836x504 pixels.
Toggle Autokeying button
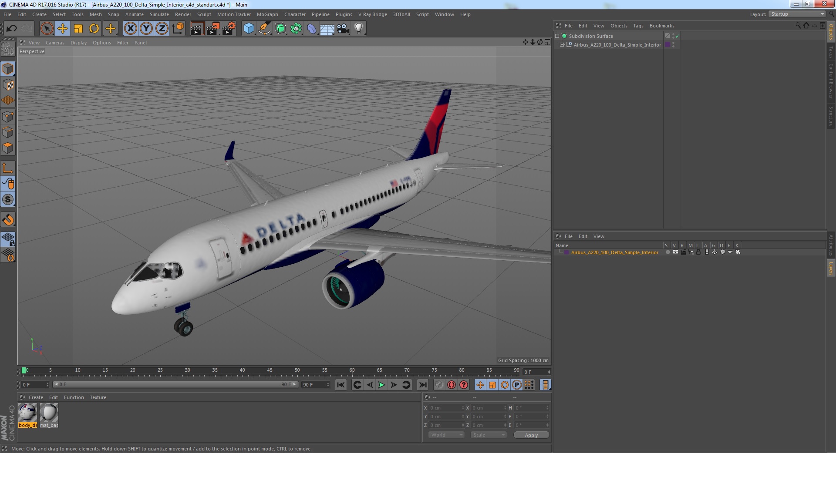(452, 385)
